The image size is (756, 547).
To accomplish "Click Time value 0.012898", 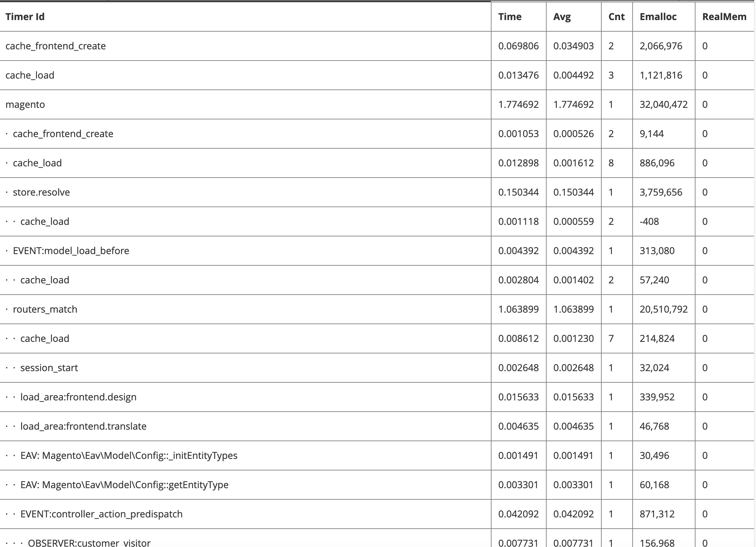I will 518,163.
